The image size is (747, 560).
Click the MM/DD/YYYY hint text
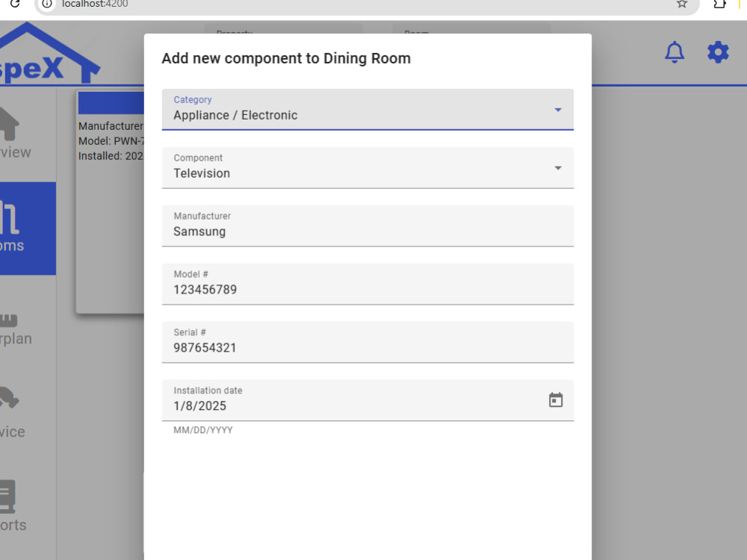click(x=203, y=430)
